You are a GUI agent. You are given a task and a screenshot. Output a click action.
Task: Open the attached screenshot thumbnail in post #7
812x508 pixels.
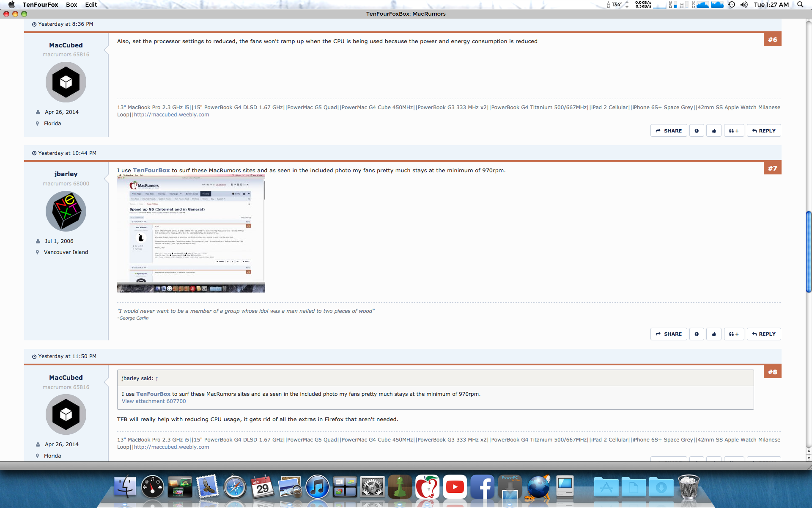tap(191, 234)
